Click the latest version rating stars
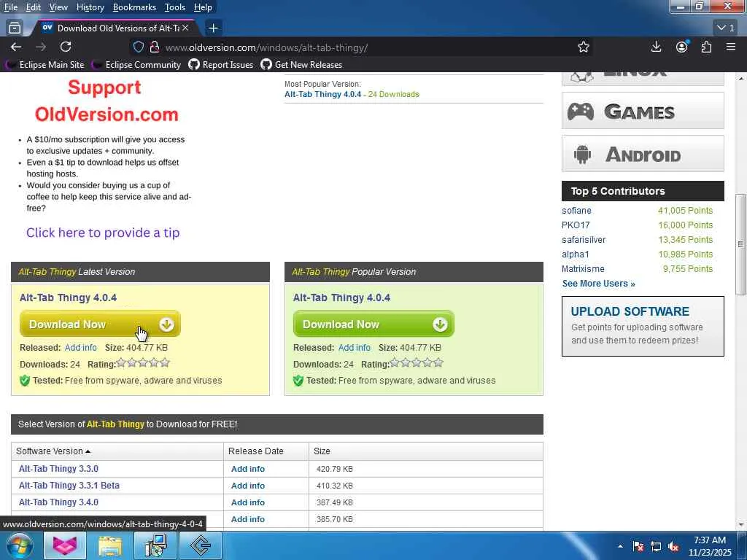 pos(143,363)
